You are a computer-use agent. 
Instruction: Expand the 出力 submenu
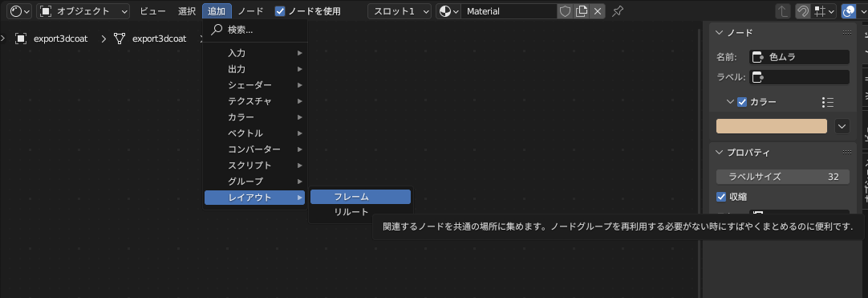click(x=254, y=69)
